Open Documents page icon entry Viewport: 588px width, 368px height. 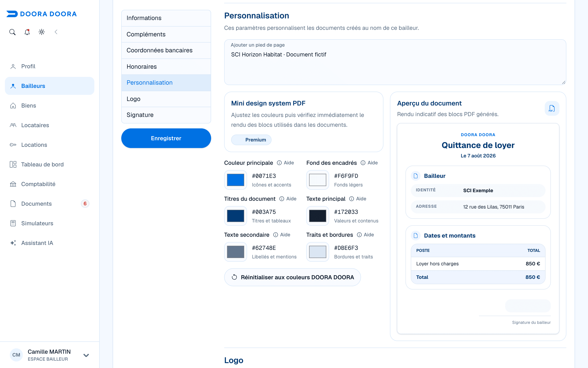click(x=50, y=203)
